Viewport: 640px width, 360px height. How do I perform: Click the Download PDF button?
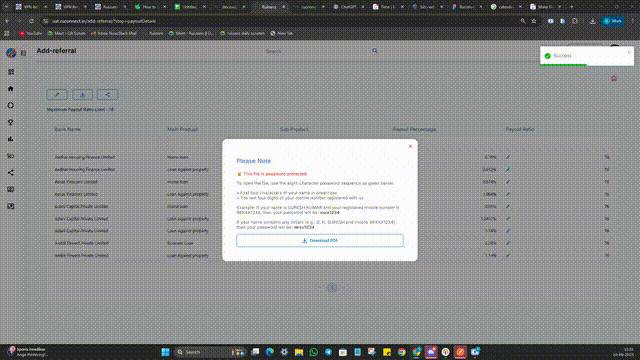click(320, 241)
